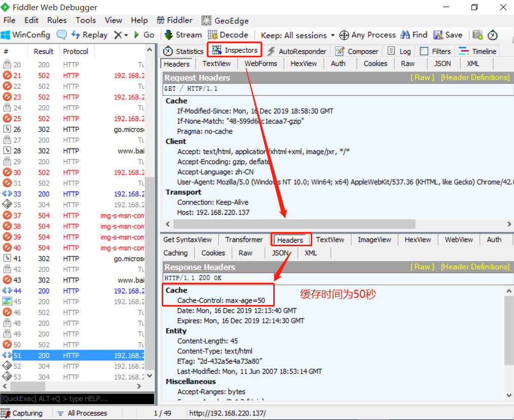Open the GeoEdge menu item
Screen dimensions: 514x420
pyautogui.click(x=225, y=21)
